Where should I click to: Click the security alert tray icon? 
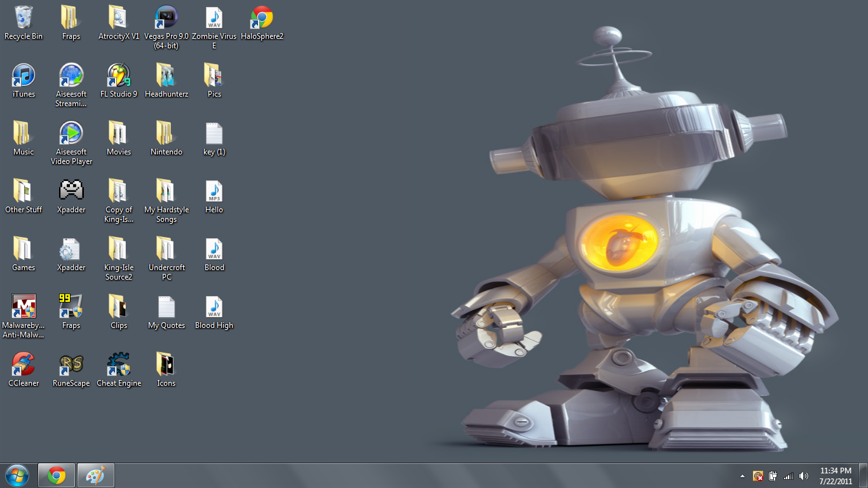(x=758, y=476)
